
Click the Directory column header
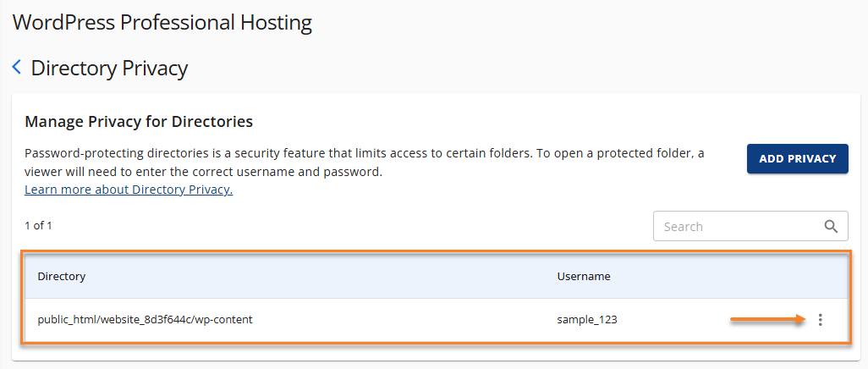pos(62,276)
